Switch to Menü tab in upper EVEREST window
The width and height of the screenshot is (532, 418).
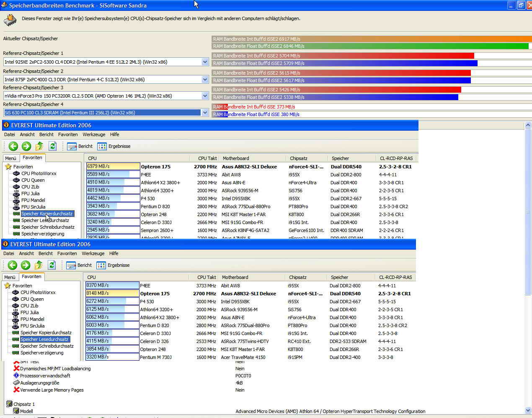pyautogui.click(x=11, y=158)
